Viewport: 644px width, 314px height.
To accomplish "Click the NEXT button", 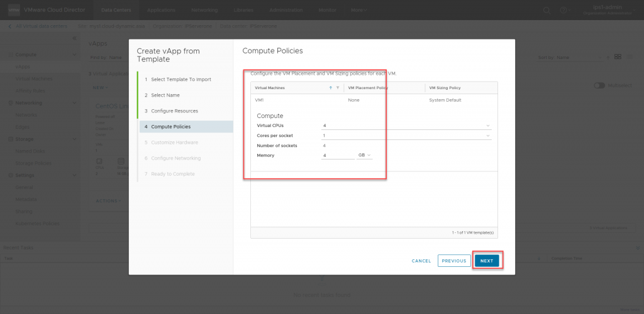I will (487, 261).
